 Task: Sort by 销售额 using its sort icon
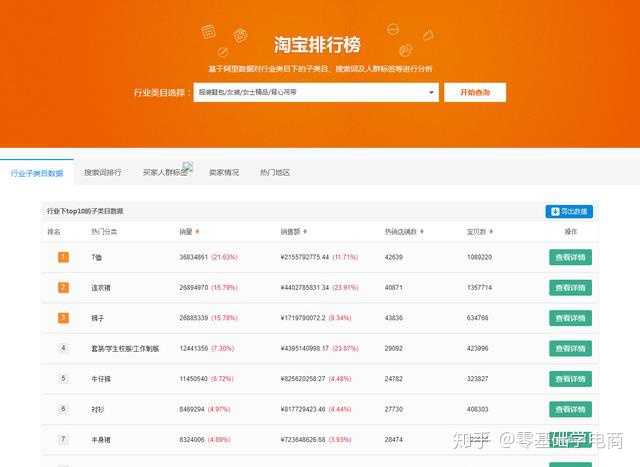pos(305,232)
